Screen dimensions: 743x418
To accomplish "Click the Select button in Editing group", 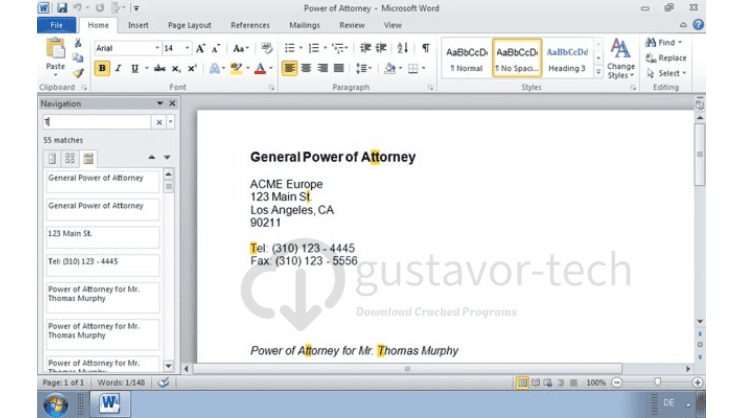I will tap(666, 73).
